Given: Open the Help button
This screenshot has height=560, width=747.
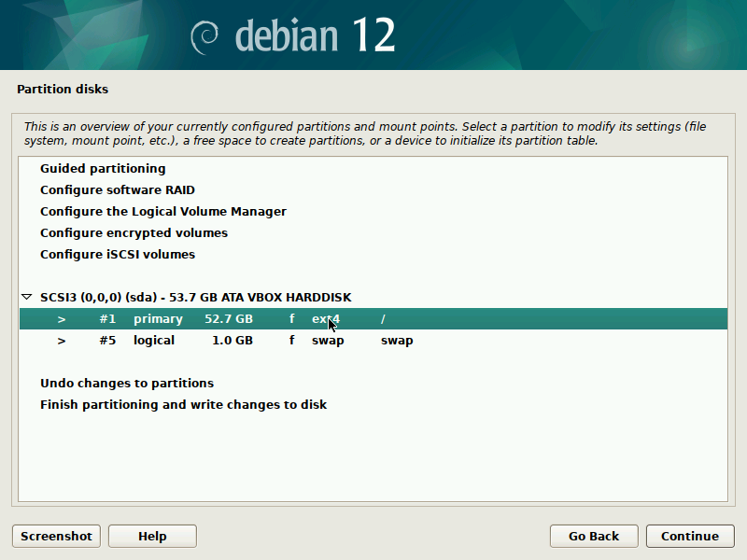Looking at the screenshot, I should (152, 536).
